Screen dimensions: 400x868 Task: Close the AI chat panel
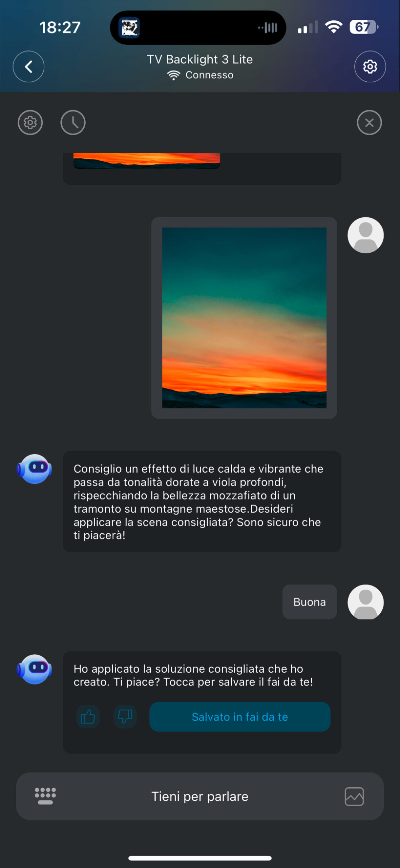369,122
